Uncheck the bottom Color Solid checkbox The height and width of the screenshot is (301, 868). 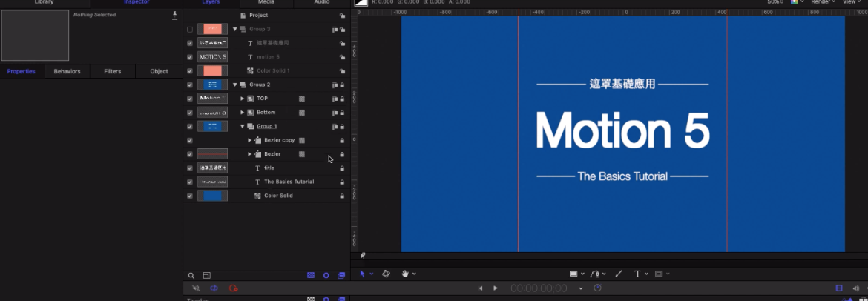coord(190,196)
